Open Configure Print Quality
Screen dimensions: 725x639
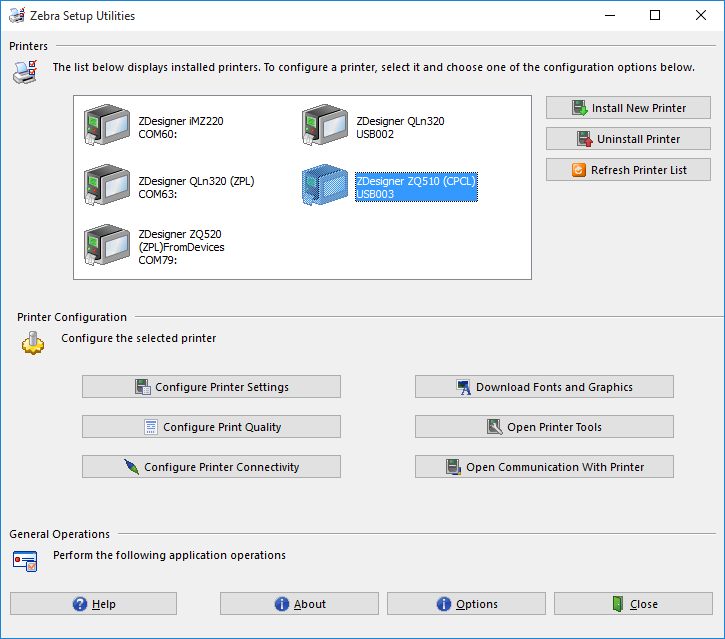click(211, 427)
